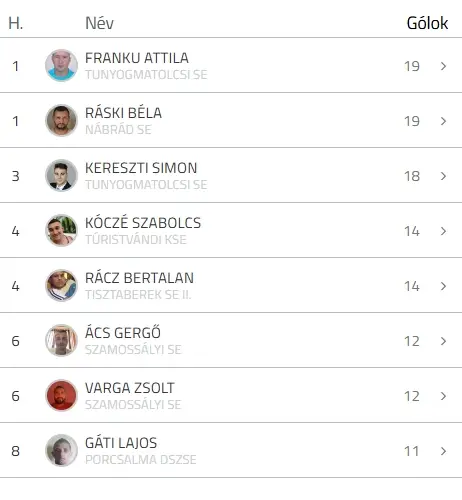This screenshot has height=500, width=462.
Task: Open Gáti Lajos' avatar image
Action: [61, 450]
